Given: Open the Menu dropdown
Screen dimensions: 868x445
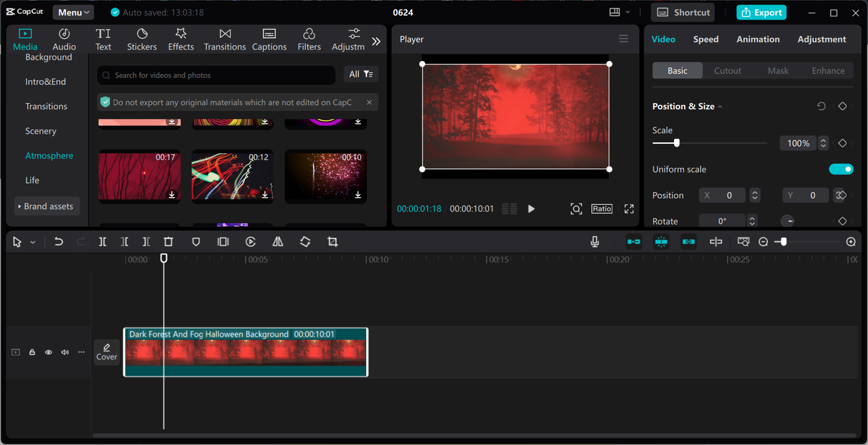Looking at the screenshot, I should pos(73,12).
